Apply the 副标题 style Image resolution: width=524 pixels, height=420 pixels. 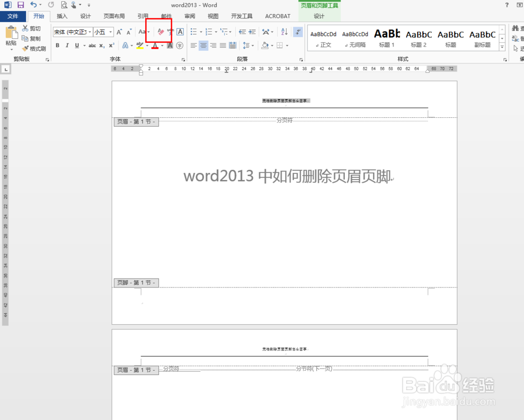click(x=482, y=38)
